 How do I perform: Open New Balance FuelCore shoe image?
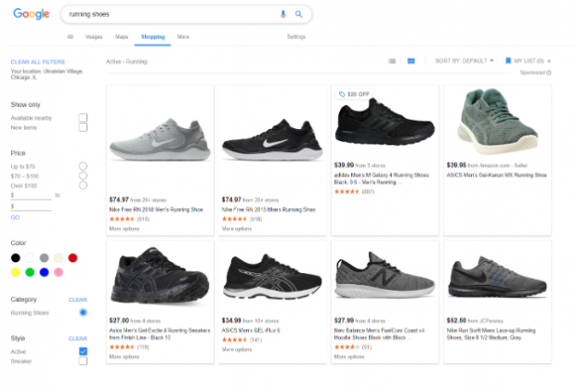pos(385,276)
